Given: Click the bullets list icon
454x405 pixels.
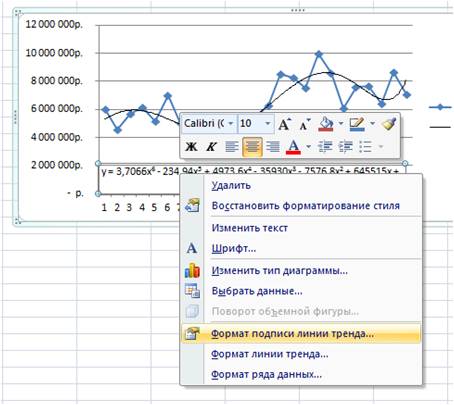Looking at the screenshot, I should pyautogui.click(x=366, y=147).
